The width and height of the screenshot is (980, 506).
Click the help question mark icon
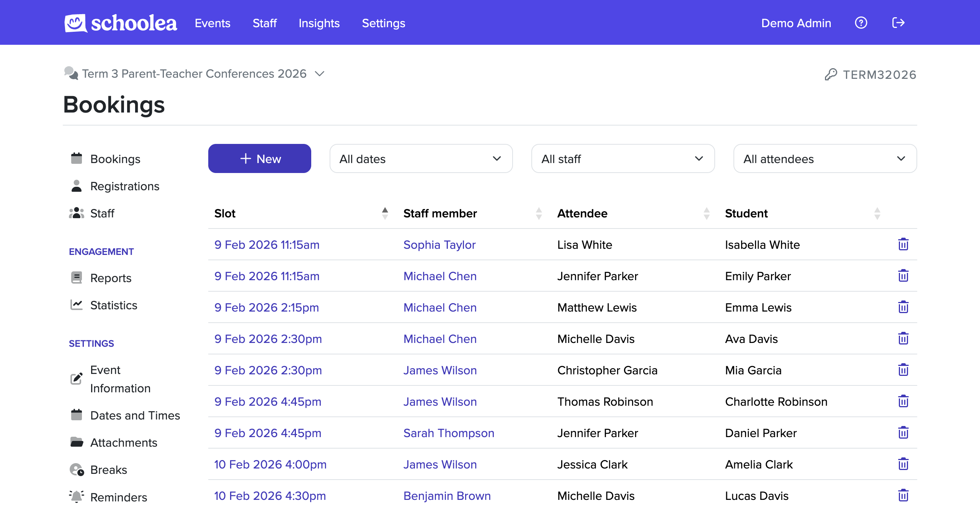point(861,23)
